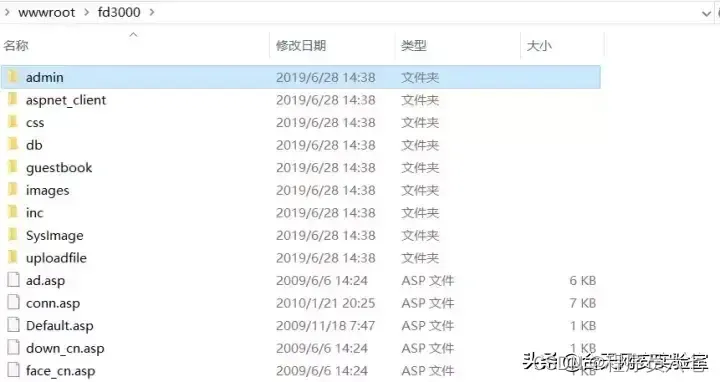
Task: Expand the chevron before wwwroot in path
Action: (7, 12)
